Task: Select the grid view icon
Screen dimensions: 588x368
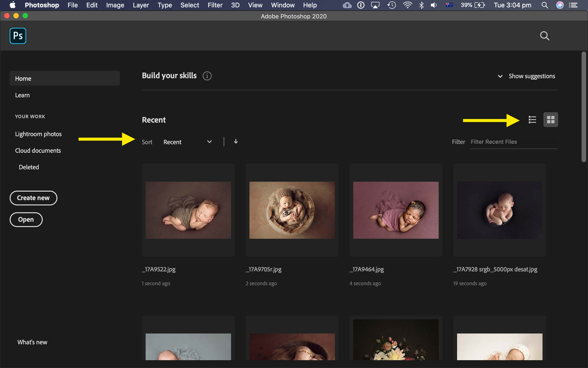Action: click(x=550, y=119)
